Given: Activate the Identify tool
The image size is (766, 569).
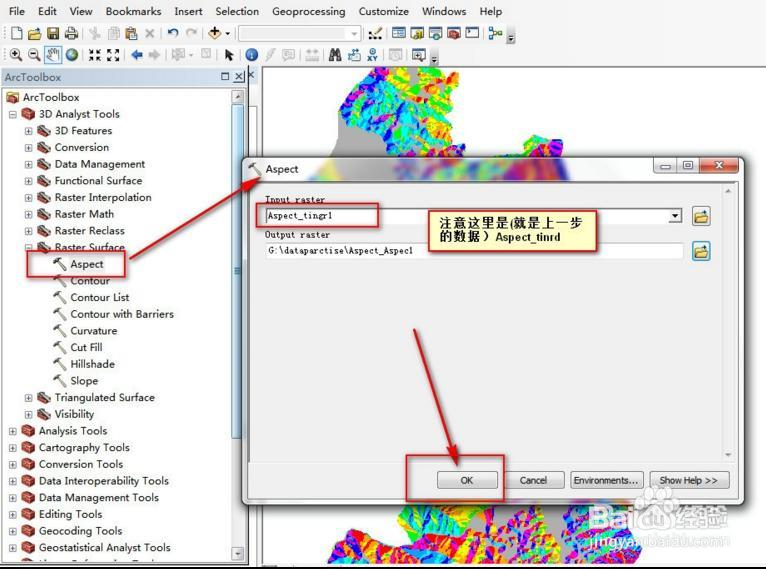Looking at the screenshot, I should click(x=252, y=55).
